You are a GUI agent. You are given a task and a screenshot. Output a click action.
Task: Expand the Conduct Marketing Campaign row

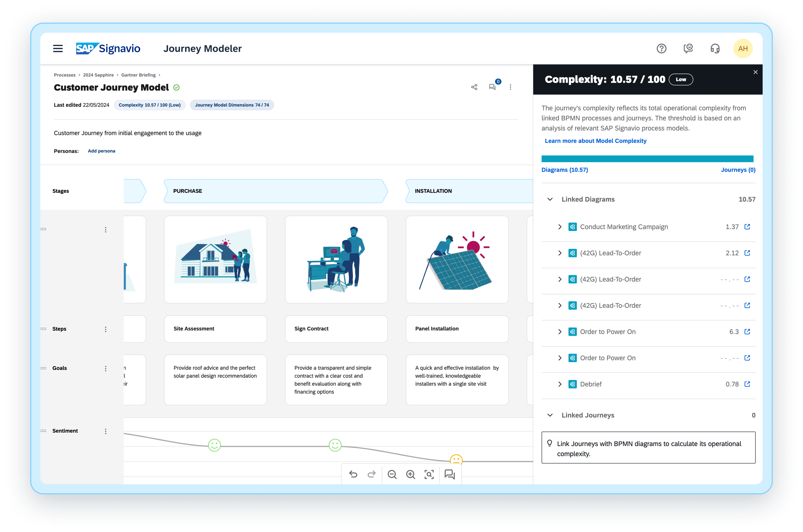click(560, 227)
